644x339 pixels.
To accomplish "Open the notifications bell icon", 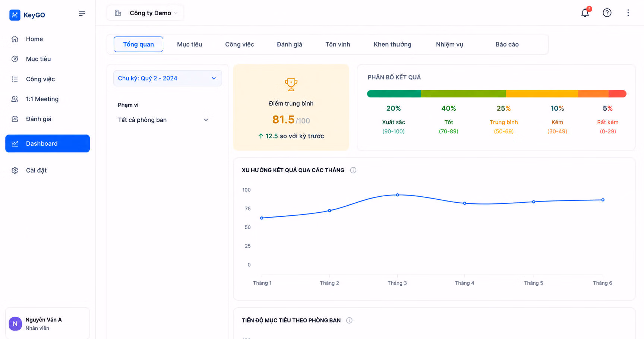I will coord(585,13).
